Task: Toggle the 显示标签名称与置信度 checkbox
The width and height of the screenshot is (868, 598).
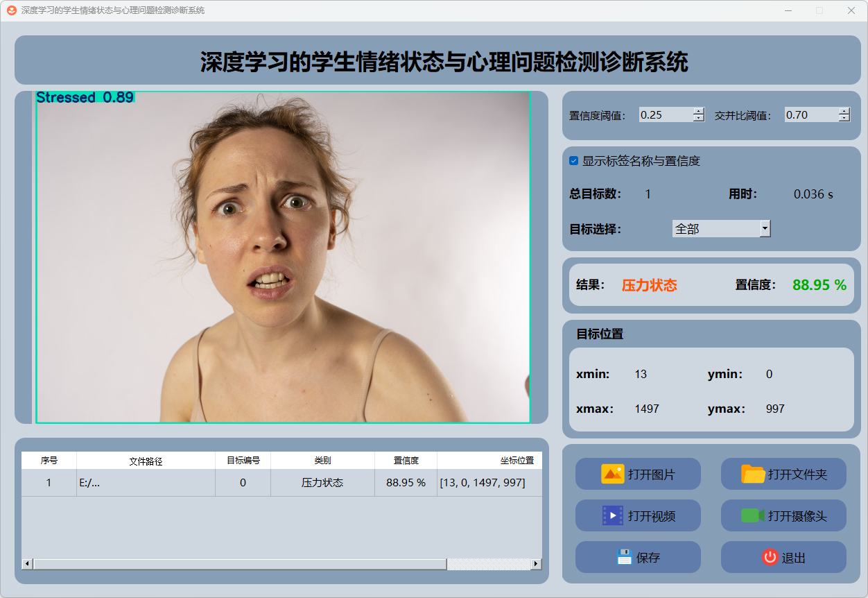Action: [x=574, y=161]
